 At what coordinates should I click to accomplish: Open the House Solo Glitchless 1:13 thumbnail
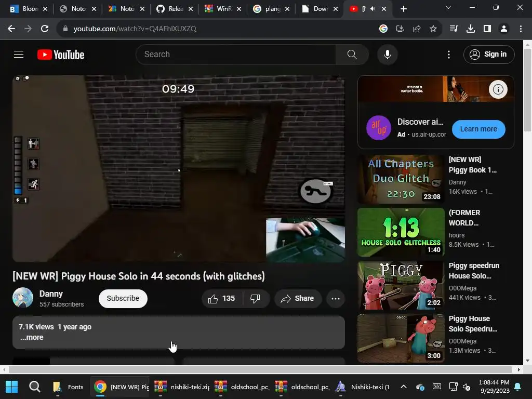401,232
